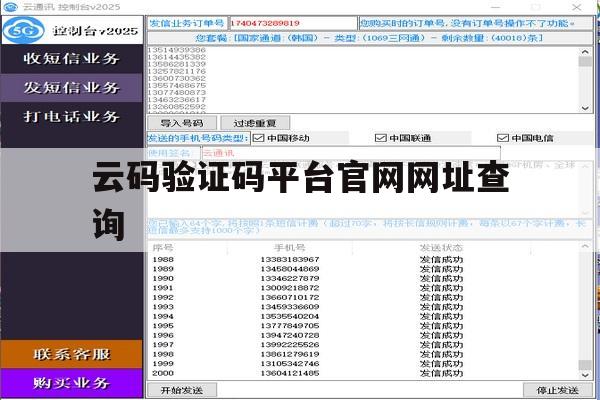600x400 pixels.
Task: Click results table scrollbar up arrow
Action: point(585,246)
